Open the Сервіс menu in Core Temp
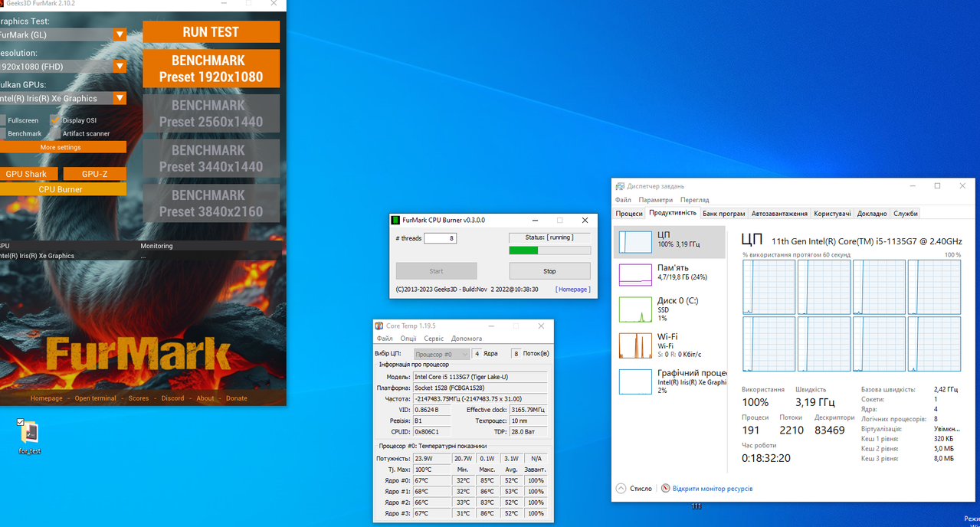Viewport: 980px width, 527px height. click(434, 339)
